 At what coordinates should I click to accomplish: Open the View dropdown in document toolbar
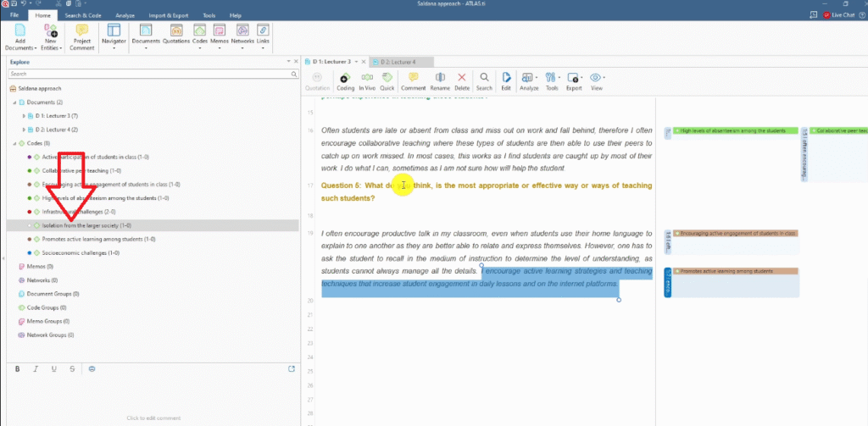tap(597, 79)
